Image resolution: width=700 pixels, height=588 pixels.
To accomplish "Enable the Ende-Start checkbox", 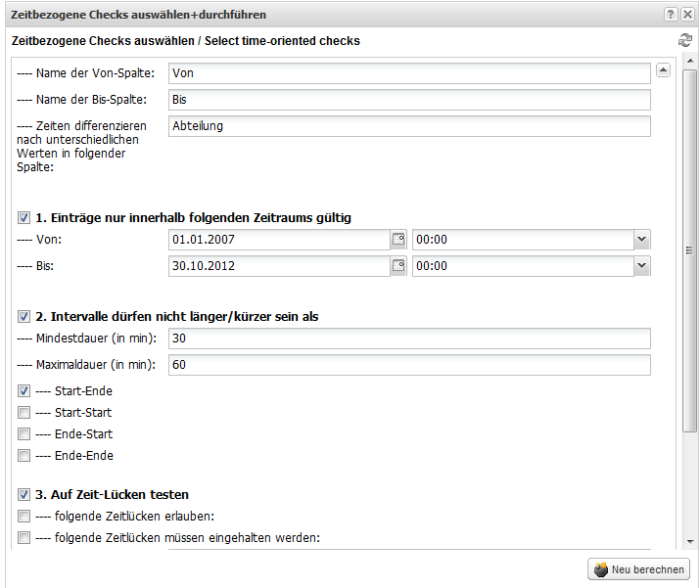I will [x=23, y=434].
